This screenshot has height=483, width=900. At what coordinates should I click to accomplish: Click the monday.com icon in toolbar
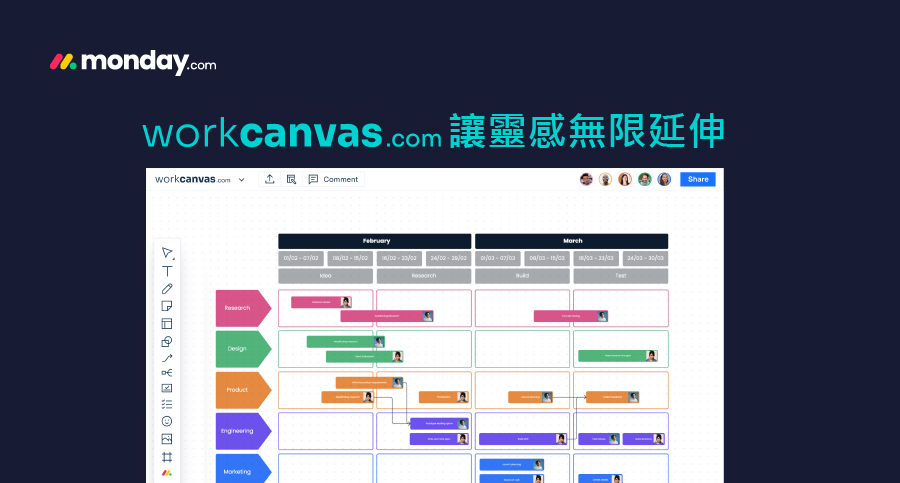(x=167, y=473)
